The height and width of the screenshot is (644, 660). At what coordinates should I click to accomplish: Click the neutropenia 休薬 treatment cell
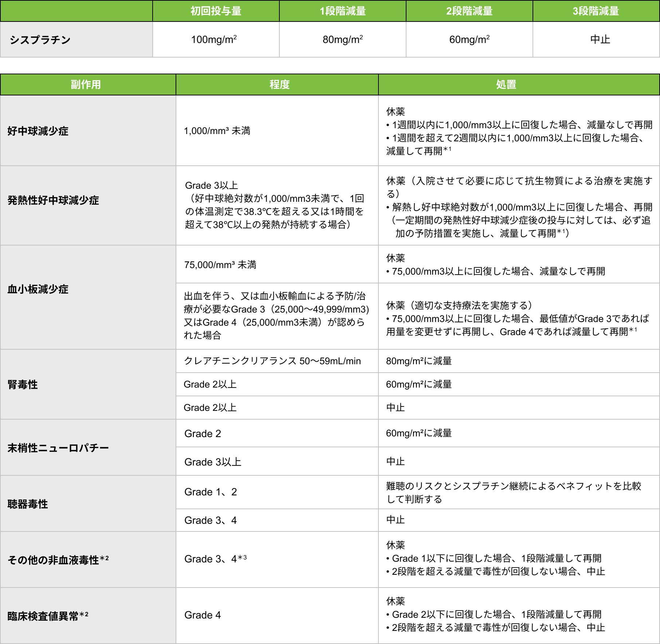pos(519,130)
